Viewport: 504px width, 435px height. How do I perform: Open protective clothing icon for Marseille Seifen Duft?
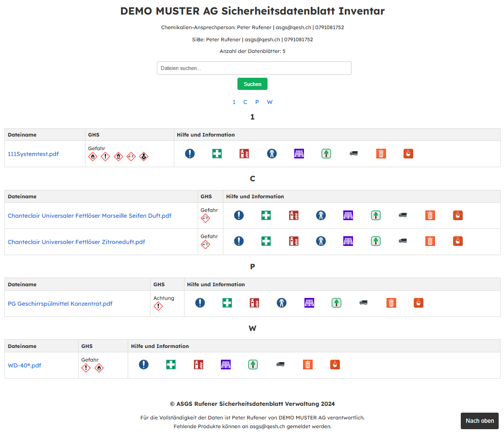[320, 215]
